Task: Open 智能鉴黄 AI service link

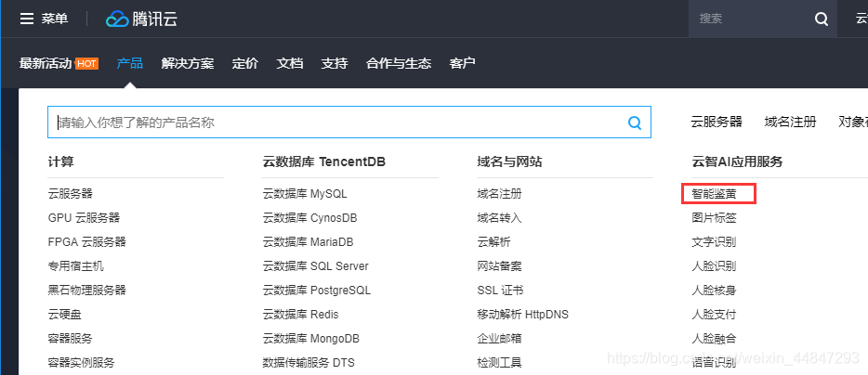Action: click(x=714, y=194)
